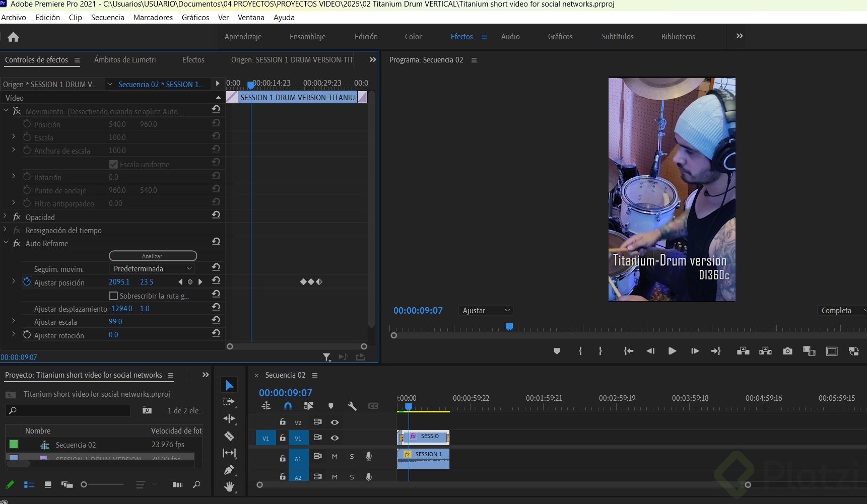Select the Hand tool
Screen dimensions: 867x504
(229, 486)
